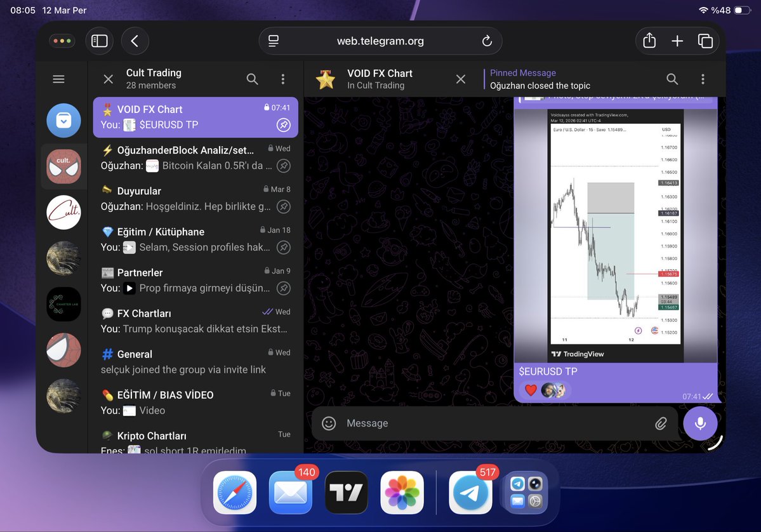
Task: Toggle Safari sidebar panel
Action: (100, 41)
